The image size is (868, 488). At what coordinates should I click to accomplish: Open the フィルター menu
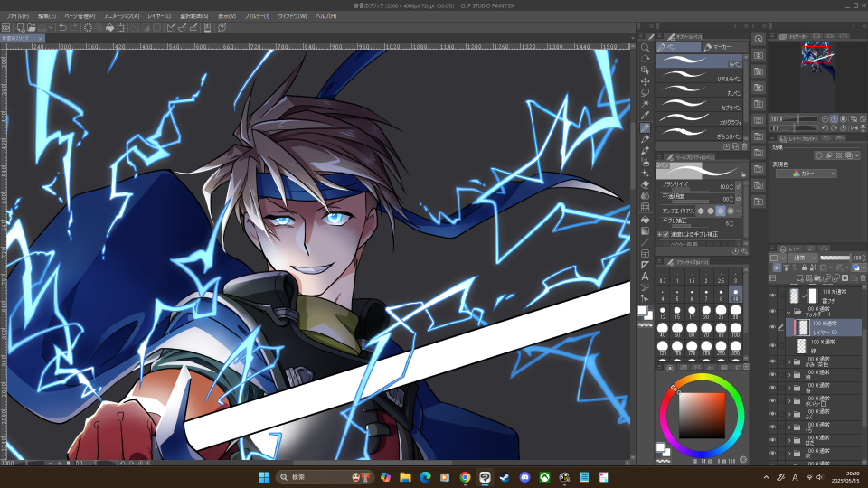pyautogui.click(x=257, y=16)
